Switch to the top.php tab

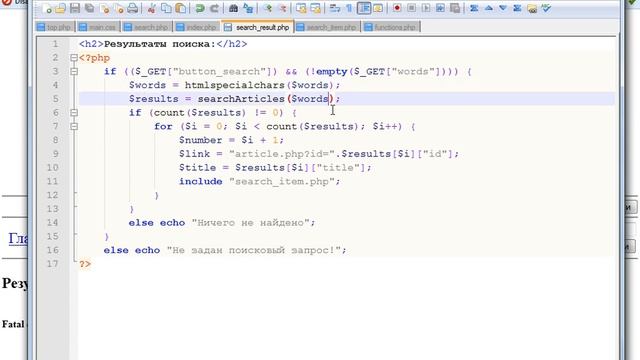55,27
